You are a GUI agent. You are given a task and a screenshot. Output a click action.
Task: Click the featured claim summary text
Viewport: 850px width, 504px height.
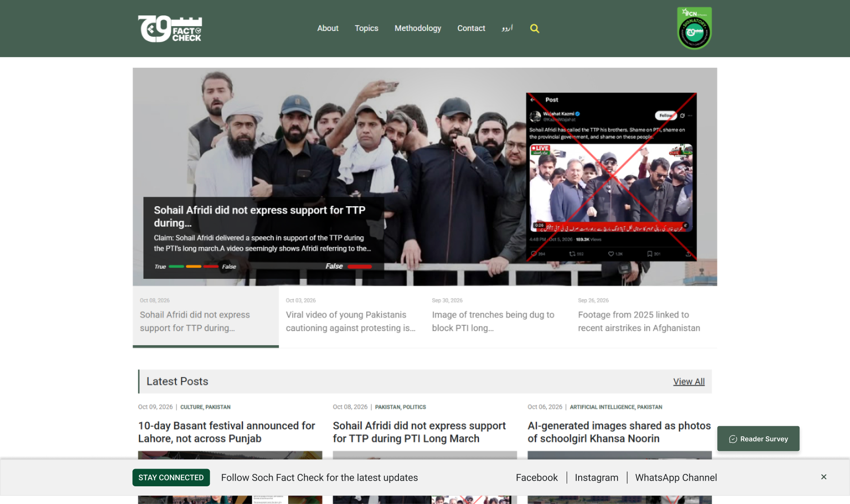263,243
